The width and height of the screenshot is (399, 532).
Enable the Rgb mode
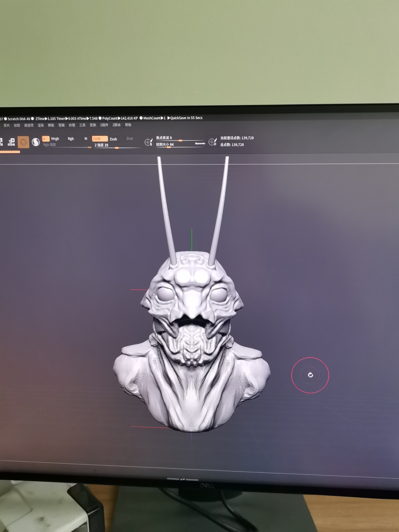(71, 139)
